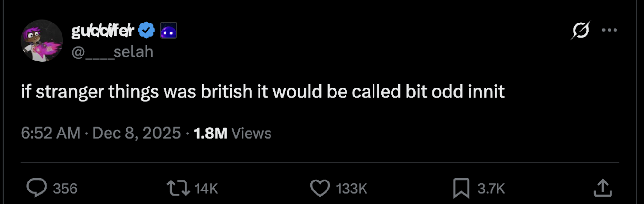Click the gucdifer display name

tap(102, 31)
